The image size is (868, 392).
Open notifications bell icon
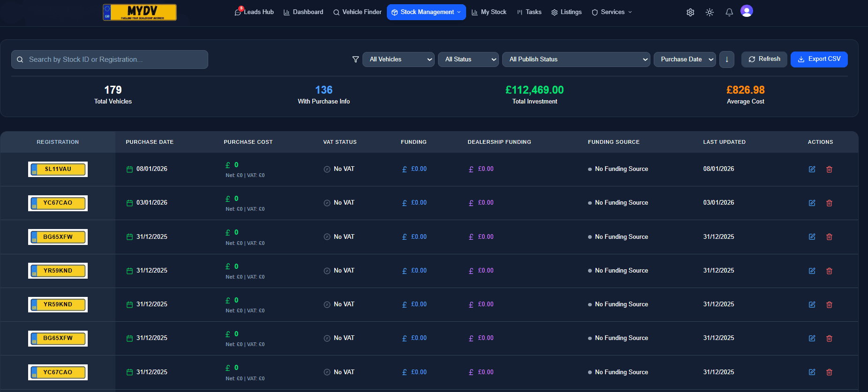pyautogui.click(x=729, y=13)
